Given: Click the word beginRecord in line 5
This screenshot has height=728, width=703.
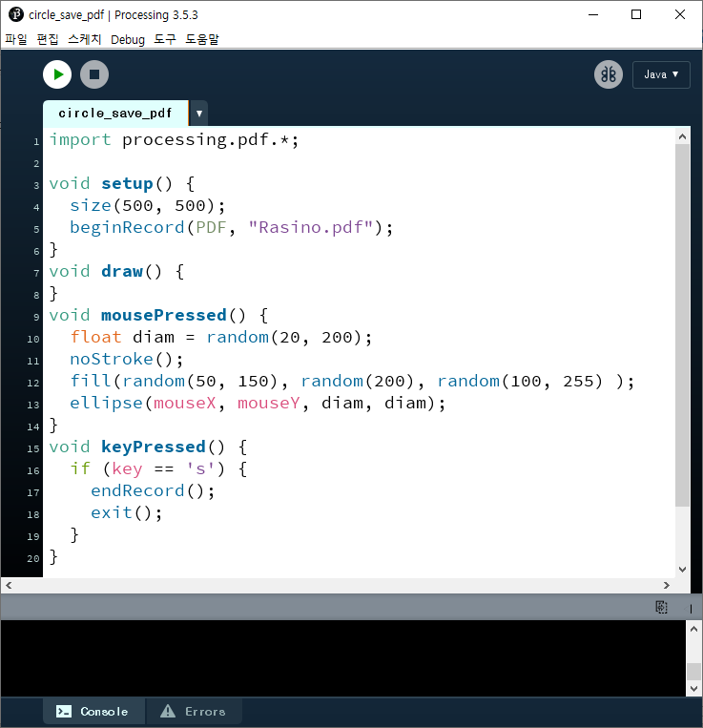Looking at the screenshot, I should [x=127, y=227].
